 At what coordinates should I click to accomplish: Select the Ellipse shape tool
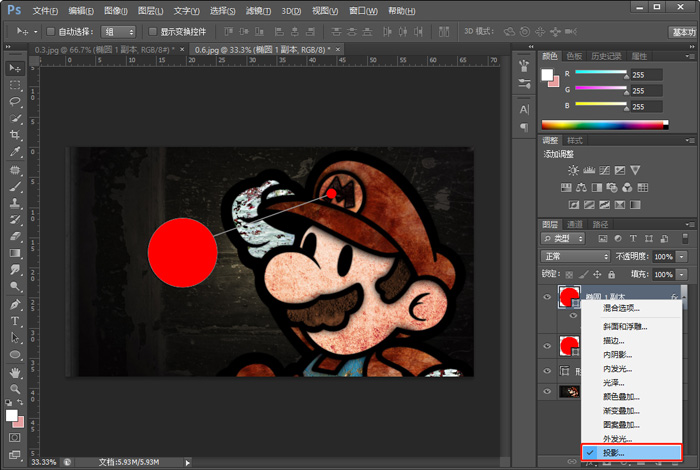coord(15,354)
